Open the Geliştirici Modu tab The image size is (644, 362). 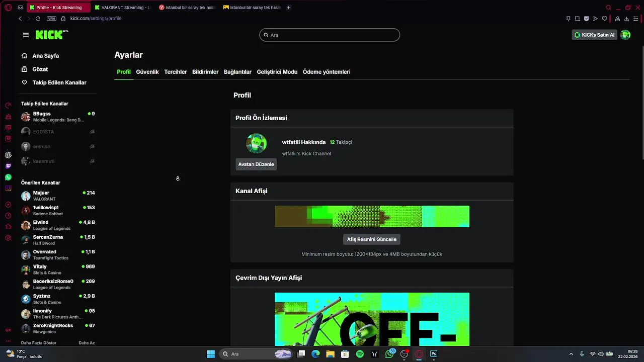pyautogui.click(x=277, y=72)
